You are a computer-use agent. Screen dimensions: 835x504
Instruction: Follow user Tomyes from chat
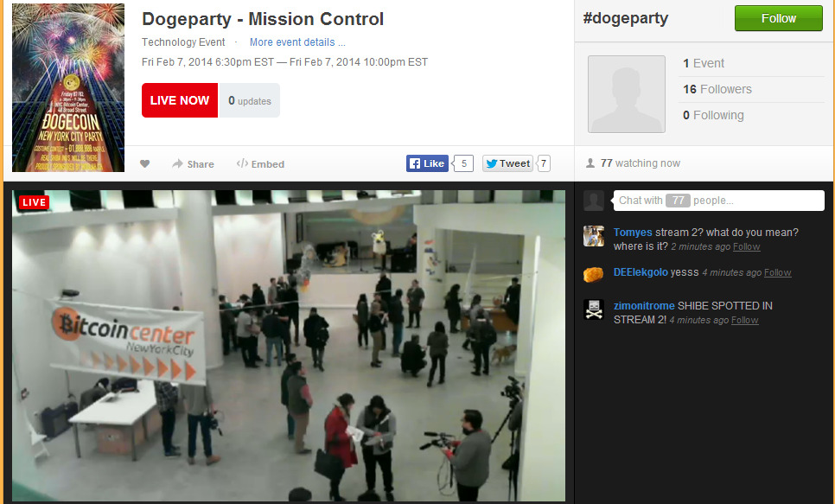pos(747,246)
